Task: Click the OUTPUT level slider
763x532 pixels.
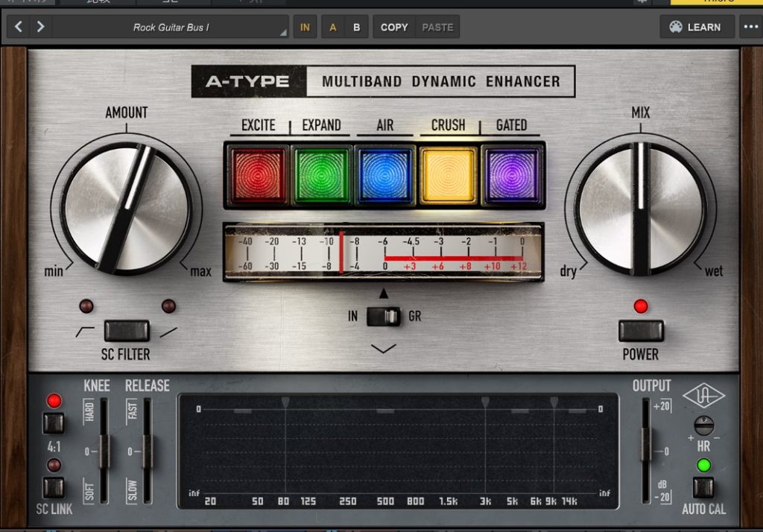Action: tap(645, 451)
